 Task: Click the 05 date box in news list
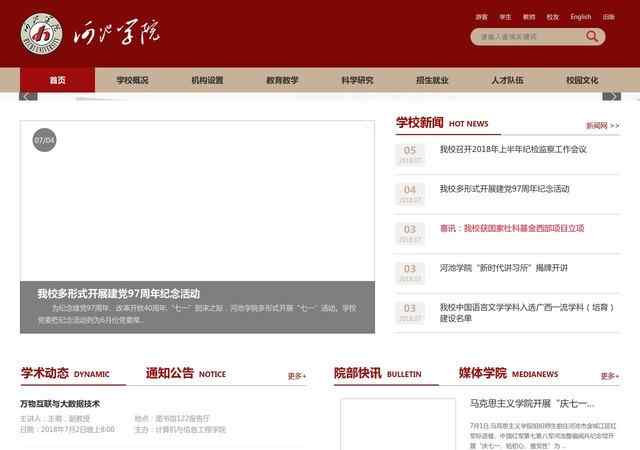click(410, 154)
